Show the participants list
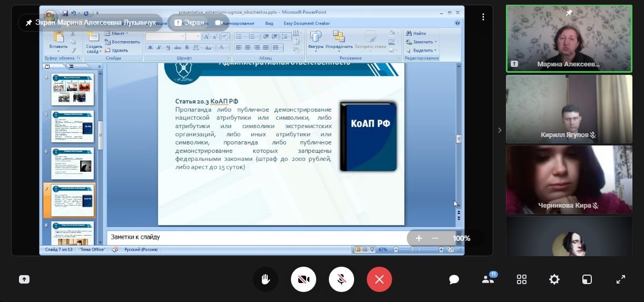The height and width of the screenshot is (302, 644). click(x=489, y=279)
